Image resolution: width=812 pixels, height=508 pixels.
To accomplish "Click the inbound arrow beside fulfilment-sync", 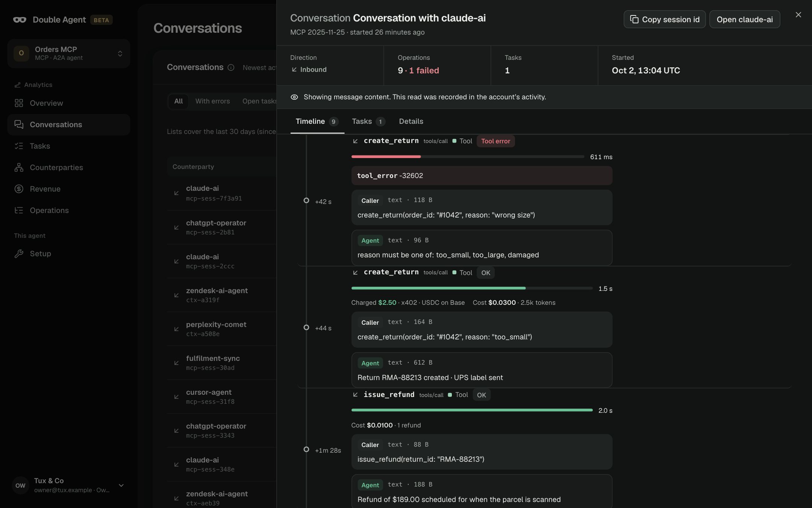I will [x=176, y=363].
